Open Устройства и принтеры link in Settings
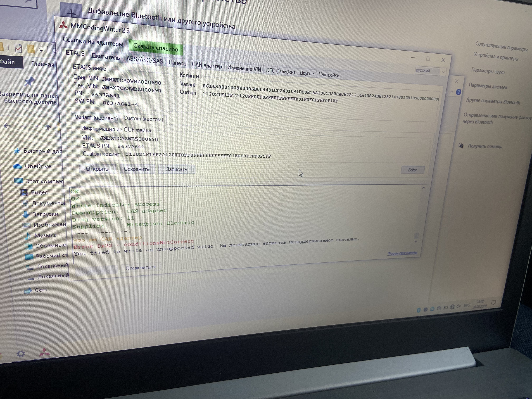The width and height of the screenshot is (532, 399). pos(496,56)
